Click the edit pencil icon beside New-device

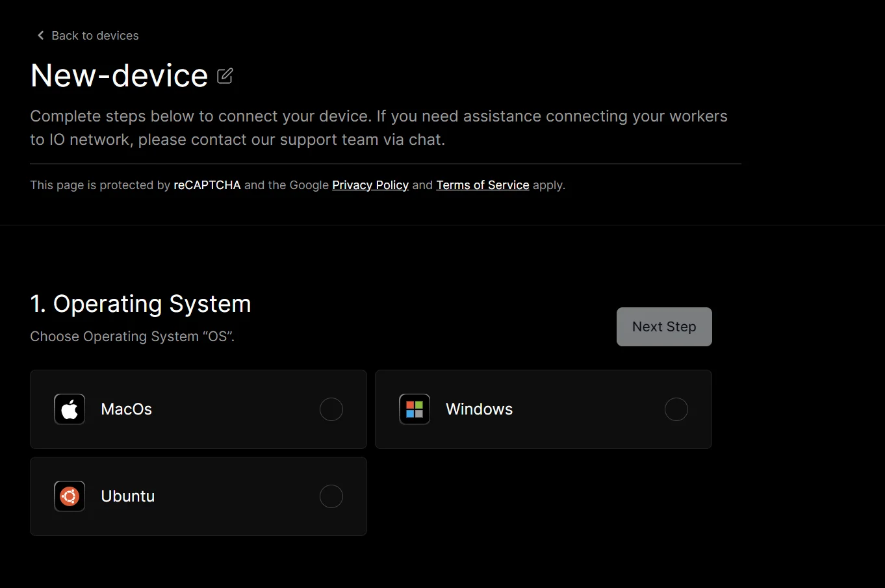coord(225,76)
